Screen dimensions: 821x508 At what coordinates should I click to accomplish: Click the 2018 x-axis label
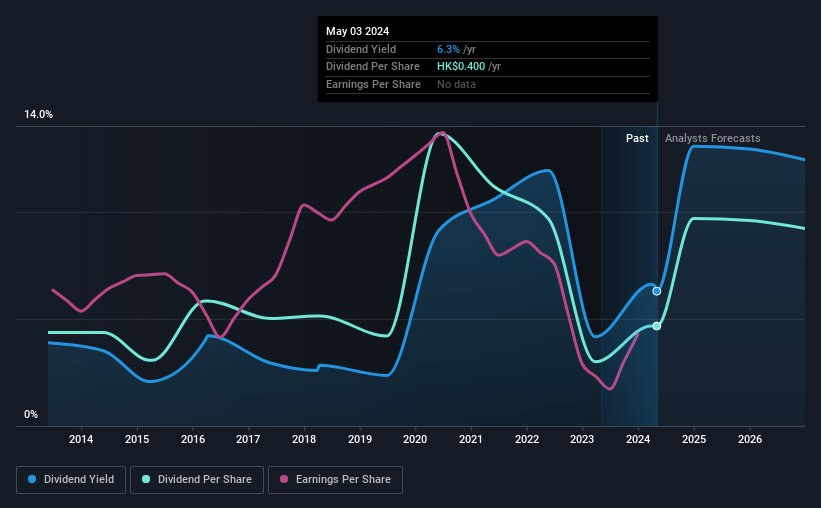(x=304, y=439)
